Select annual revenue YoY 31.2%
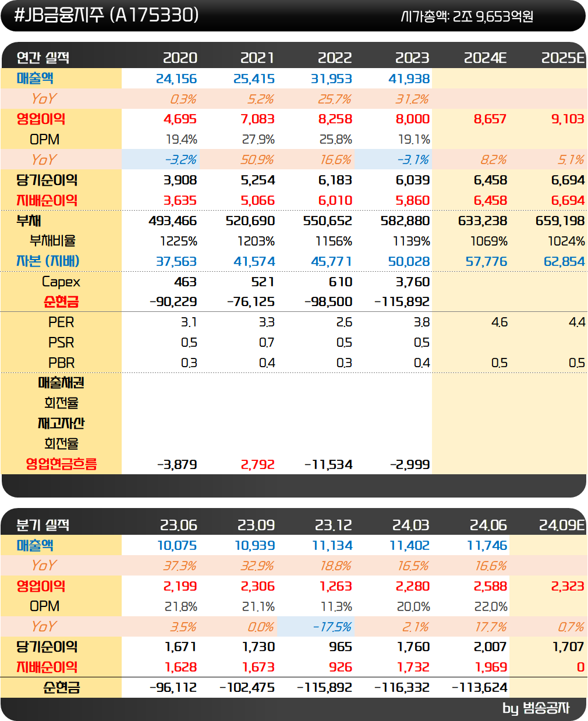 [412, 99]
